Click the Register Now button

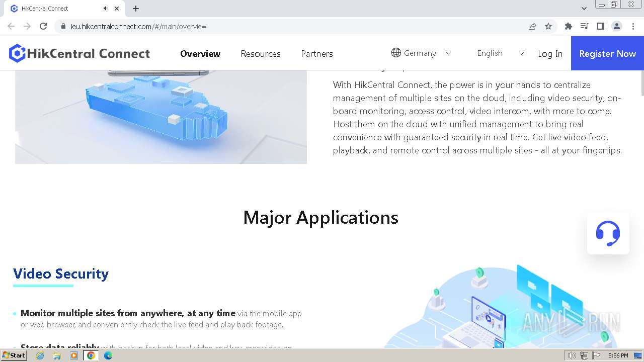point(607,53)
